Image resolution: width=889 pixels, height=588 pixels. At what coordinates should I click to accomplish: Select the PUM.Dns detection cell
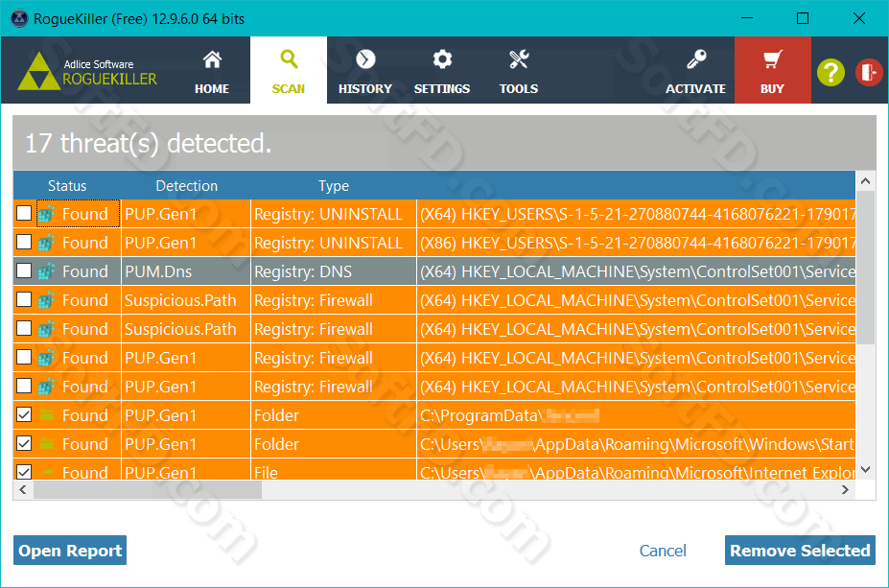click(x=186, y=271)
